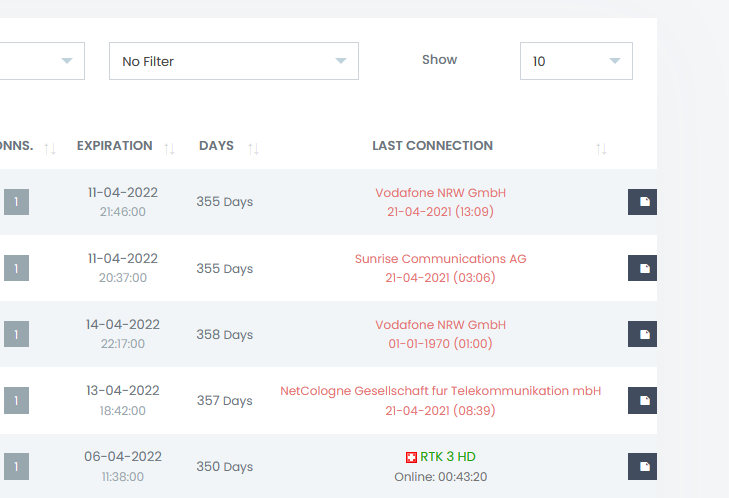Click the file icon in the NetCologne row
The width and height of the screenshot is (729, 498).
tap(643, 400)
